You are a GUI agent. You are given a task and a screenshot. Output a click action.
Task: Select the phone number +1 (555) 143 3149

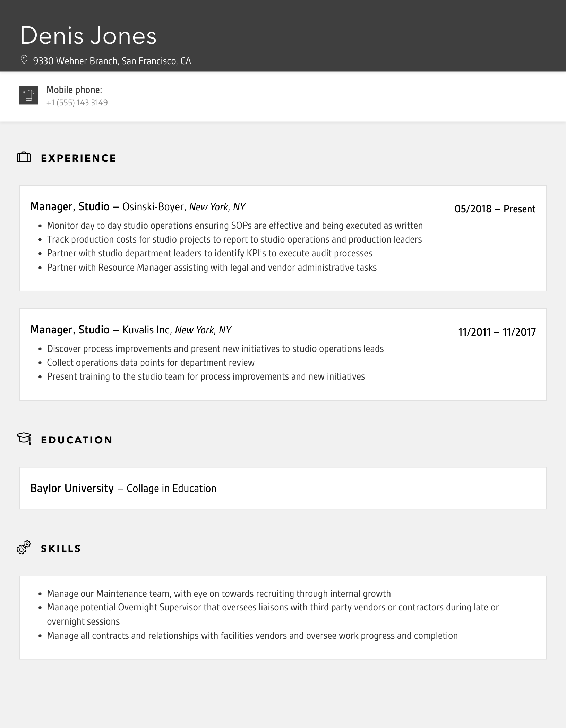pos(77,103)
